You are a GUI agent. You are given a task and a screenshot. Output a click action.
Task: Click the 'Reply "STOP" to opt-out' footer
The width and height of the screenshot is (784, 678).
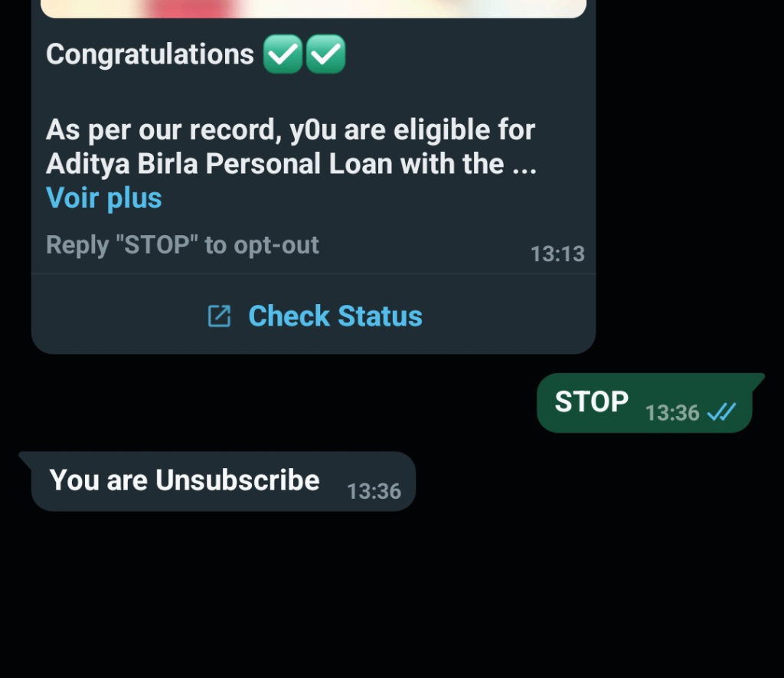point(182,245)
